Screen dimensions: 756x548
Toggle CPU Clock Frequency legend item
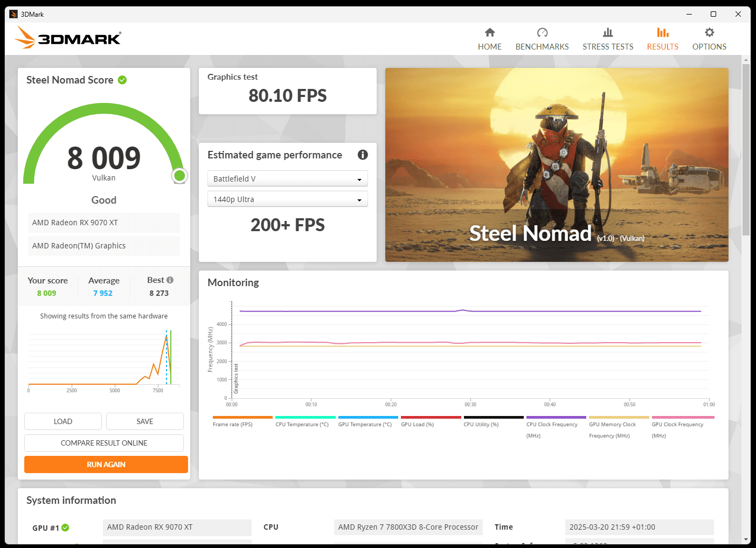coord(556,427)
